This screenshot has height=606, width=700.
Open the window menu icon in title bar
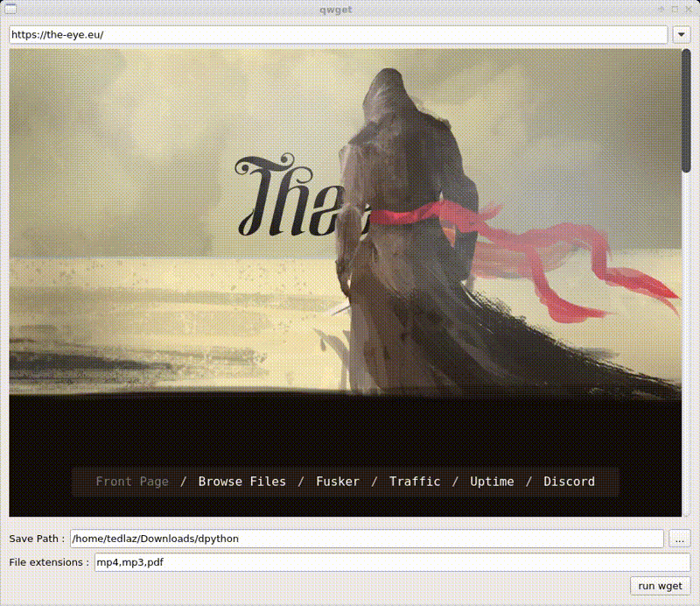point(10,9)
